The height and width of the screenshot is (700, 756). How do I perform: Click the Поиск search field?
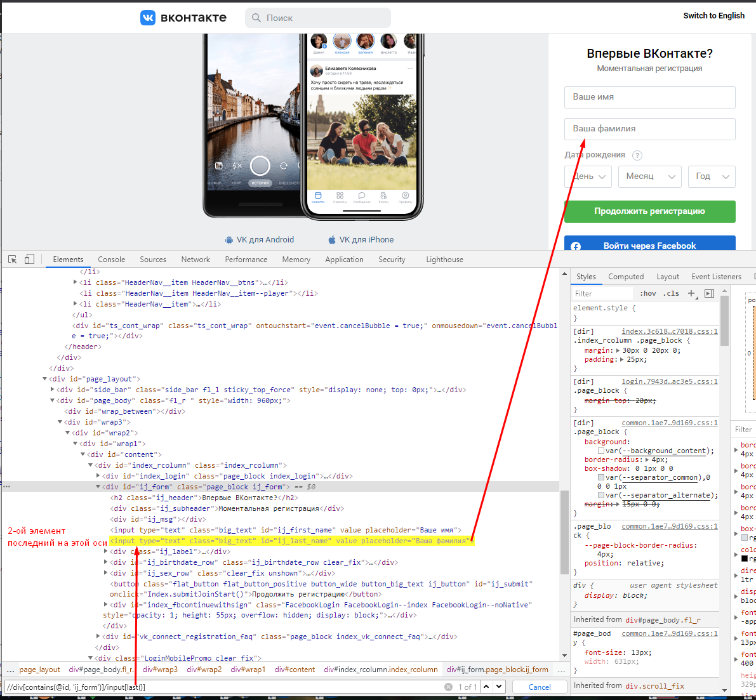(318, 18)
